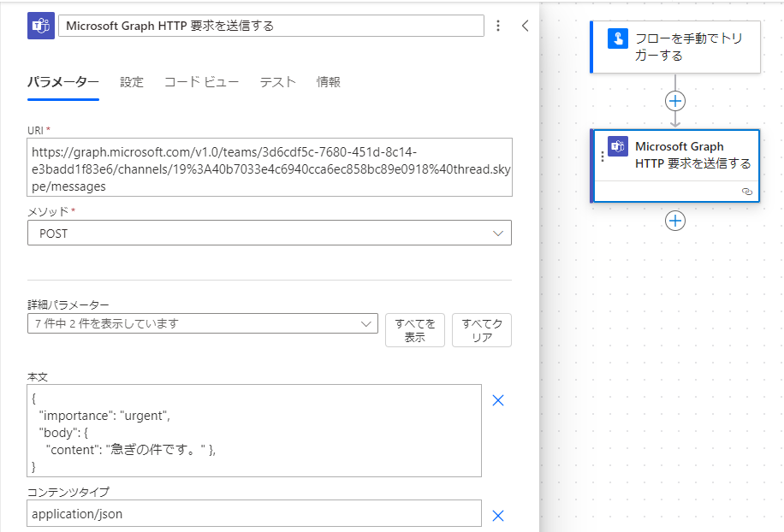The width and height of the screenshot is (784, 532).
Task: Collapse the panel with the chevron arrow
Action: point(525,26)
